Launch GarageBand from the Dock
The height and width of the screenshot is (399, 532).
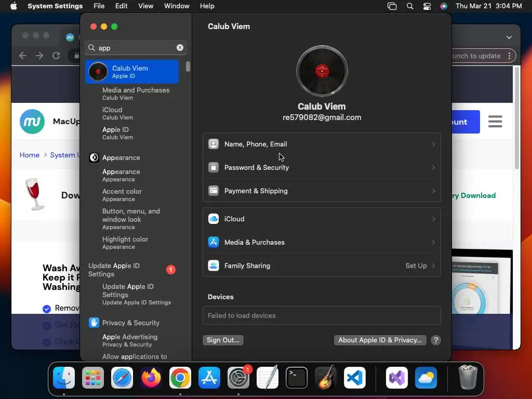326,378
